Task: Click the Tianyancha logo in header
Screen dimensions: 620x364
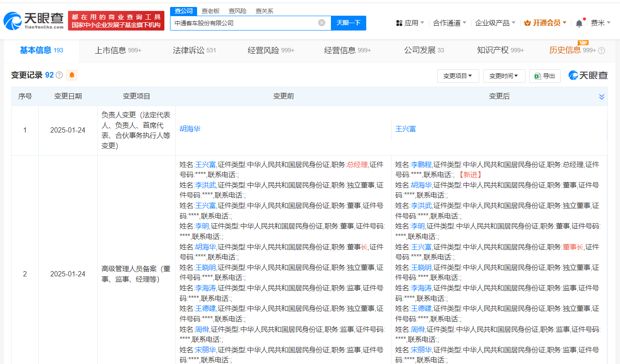Action: click(33, 20)
